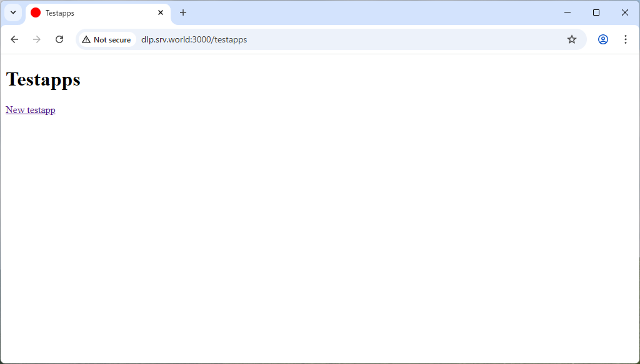Open the user profile icon
This screenshot has height=364, width=640.
click(602, 39)
